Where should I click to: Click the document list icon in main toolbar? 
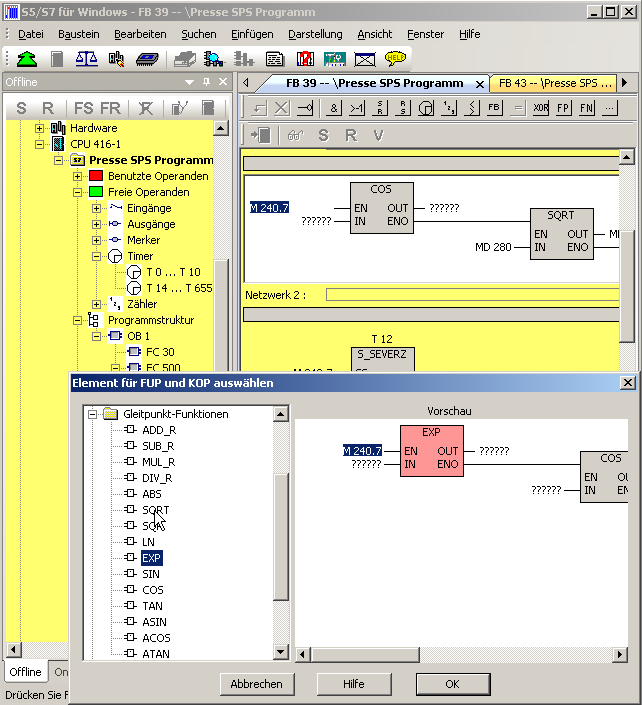click(274, 59)
